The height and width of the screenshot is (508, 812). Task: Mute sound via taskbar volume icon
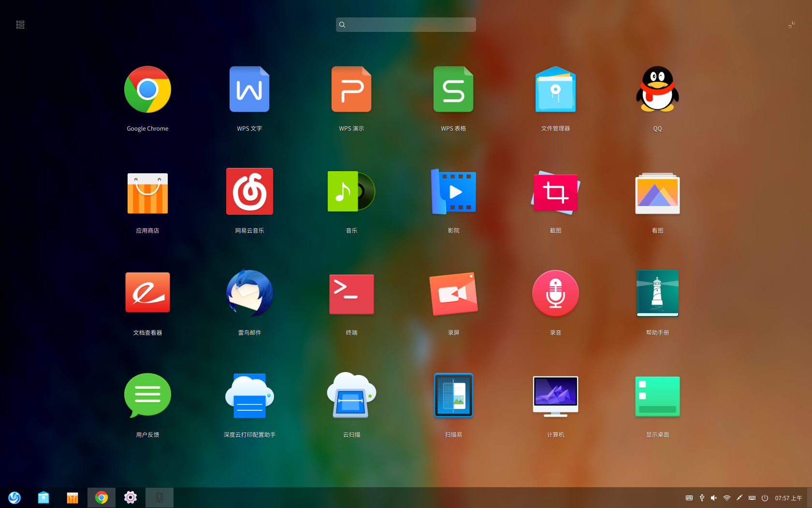714,498
